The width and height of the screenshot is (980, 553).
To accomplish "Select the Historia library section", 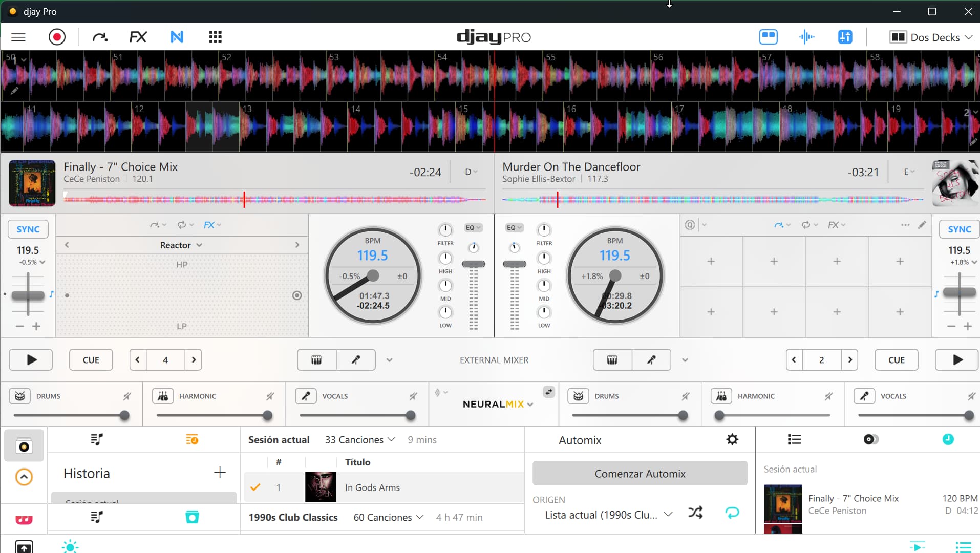I will 87,473.
